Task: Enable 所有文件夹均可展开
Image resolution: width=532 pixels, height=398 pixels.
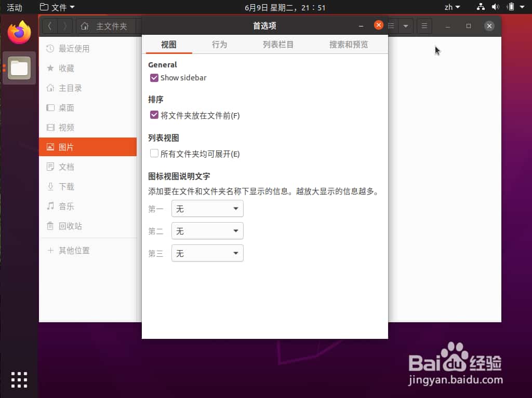Action: 154,154
